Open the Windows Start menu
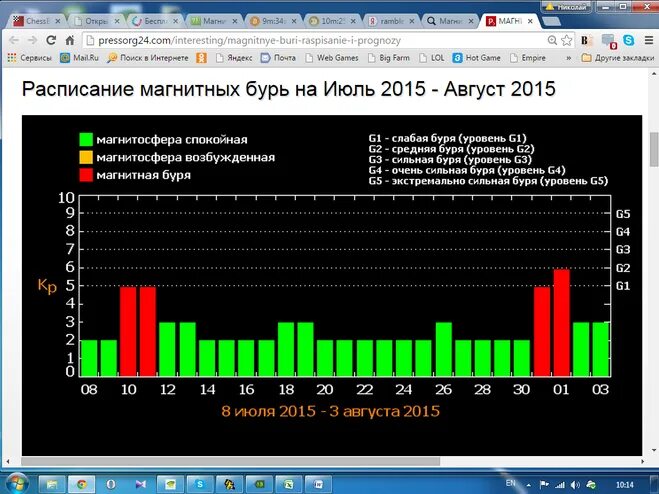Image resolution: width=659 pixels, height=494 pixels. point(16,483)
